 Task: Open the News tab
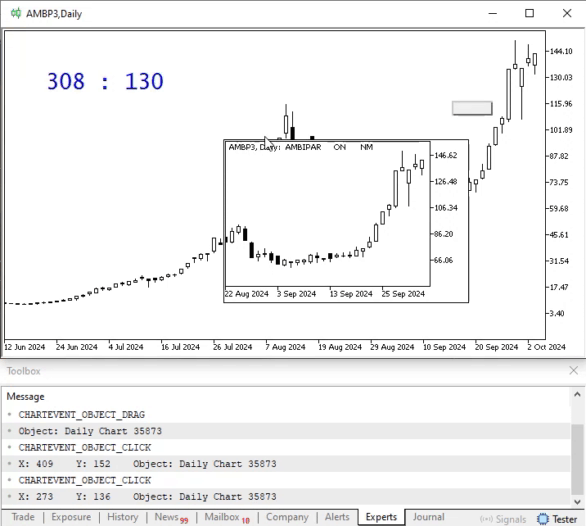171,517
